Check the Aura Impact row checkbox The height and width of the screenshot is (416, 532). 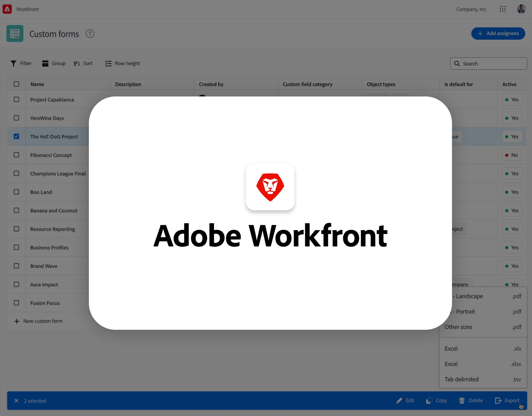[16, 284]
